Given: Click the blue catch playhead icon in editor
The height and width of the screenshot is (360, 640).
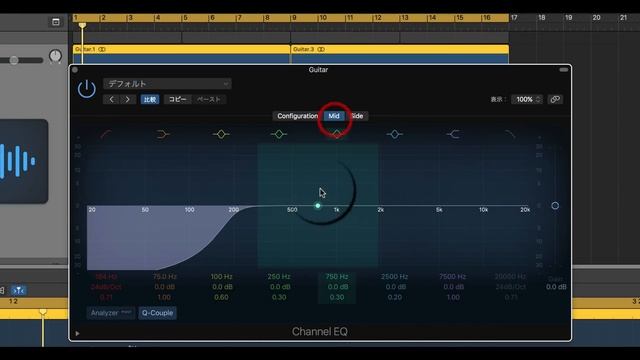Looking at the screenshot, I should pyautogui.click(x=18, y=290).
